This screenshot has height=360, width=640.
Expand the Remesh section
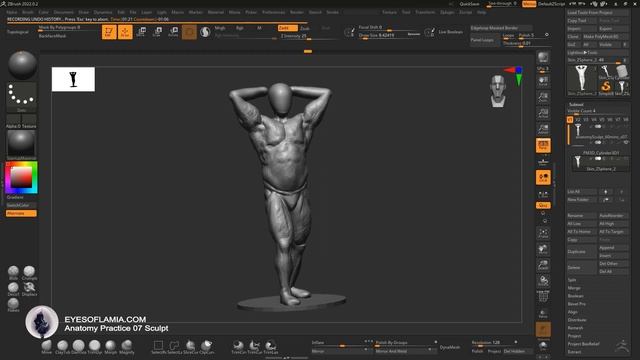click(576, 328)
